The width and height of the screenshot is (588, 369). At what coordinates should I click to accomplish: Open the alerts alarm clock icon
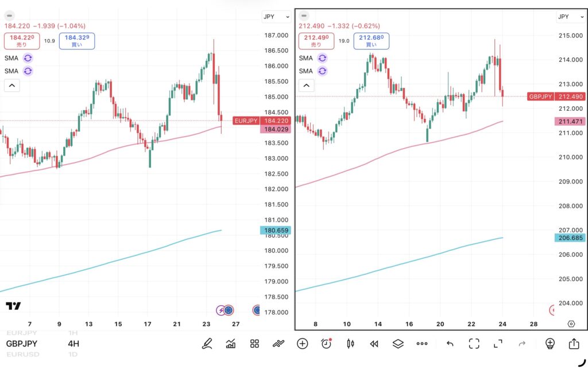[x=326, y=344]
